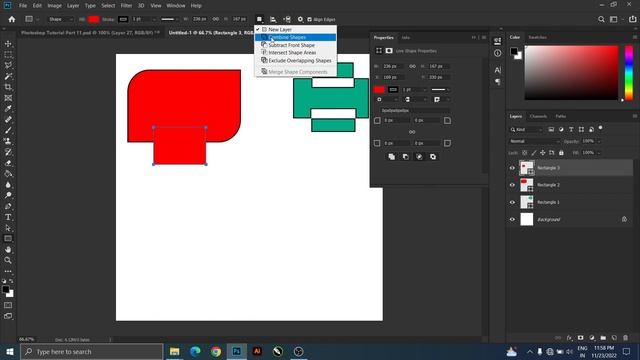Select the Crop tool

pos(8,87)
